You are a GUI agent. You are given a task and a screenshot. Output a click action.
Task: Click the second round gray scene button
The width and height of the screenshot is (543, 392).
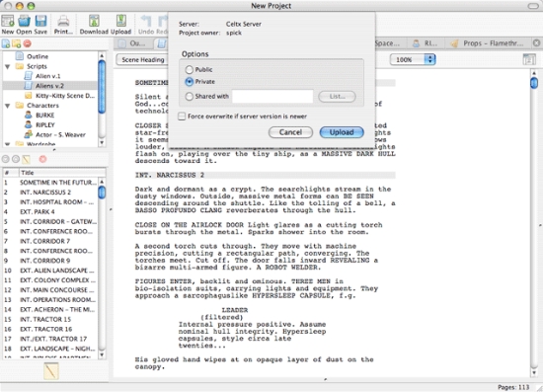[x=16, y=159]
